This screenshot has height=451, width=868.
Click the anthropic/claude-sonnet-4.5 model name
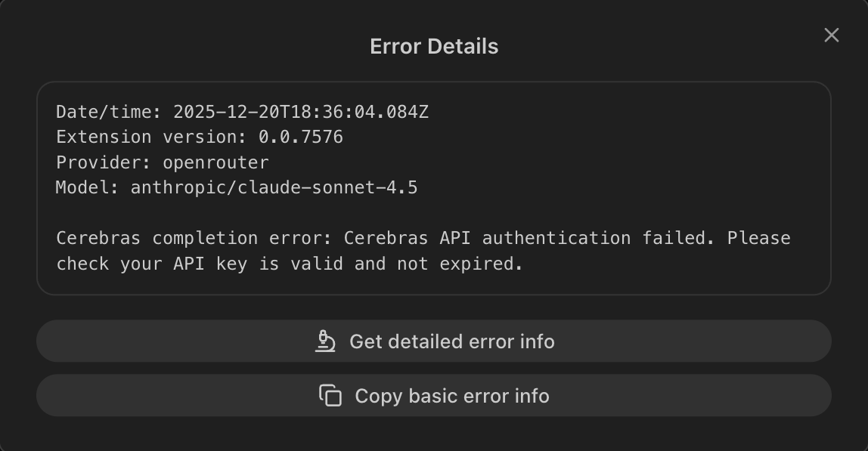274,187
